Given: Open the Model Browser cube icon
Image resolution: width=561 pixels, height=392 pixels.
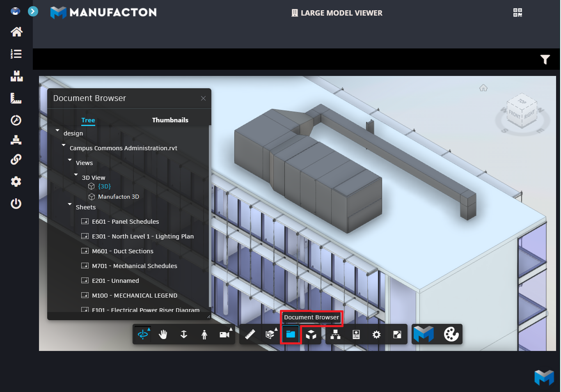Looking at the screenshot, I should point(311,334).
